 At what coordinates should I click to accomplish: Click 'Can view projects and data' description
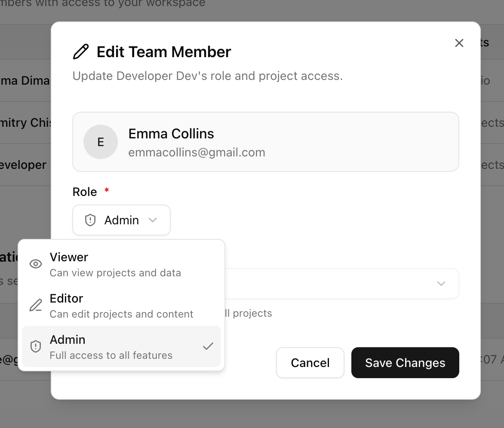pyautogui.click(x=115, y=273)
